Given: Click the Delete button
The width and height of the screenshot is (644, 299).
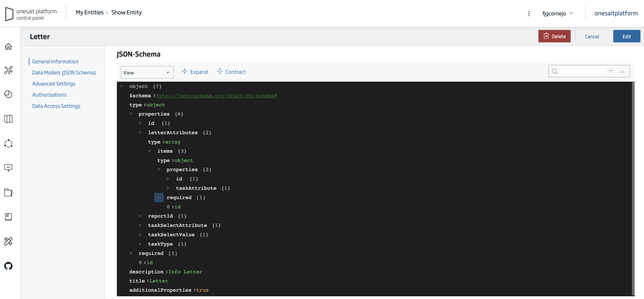Looking at the screenshot, I should pos(554,36).
